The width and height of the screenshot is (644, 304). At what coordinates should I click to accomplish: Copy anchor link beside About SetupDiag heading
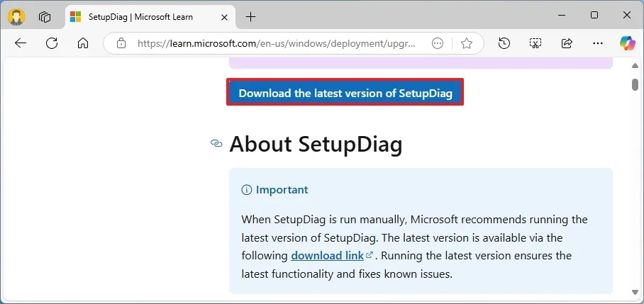[216, 144]
